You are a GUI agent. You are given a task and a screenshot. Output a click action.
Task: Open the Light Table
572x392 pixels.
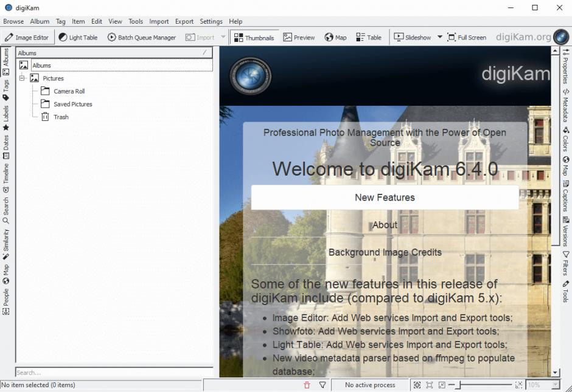point(78,38)
